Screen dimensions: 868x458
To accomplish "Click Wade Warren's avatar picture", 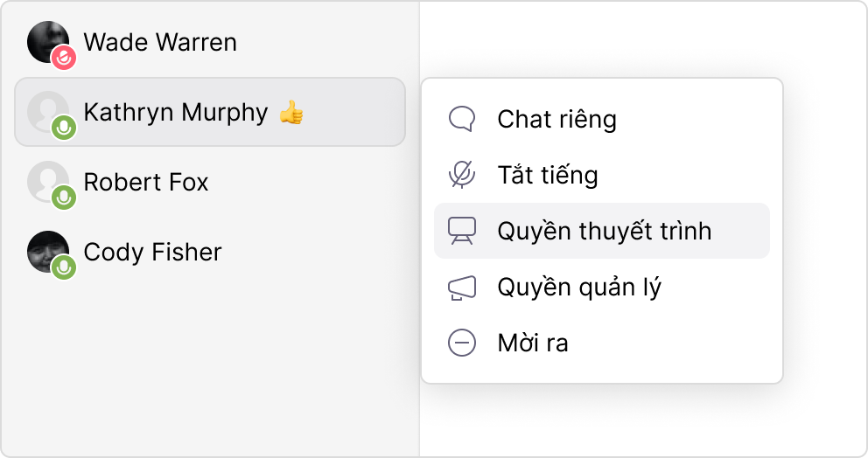I will (x=45, y=38).
